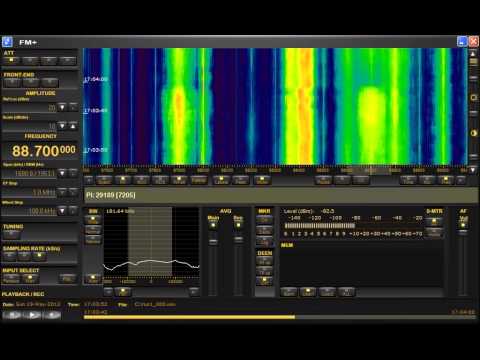Select Perseus as INPUT SELECT source
The height and width of the screenshot is (360, 480).
pyautogui.click(x=11, y=279)
